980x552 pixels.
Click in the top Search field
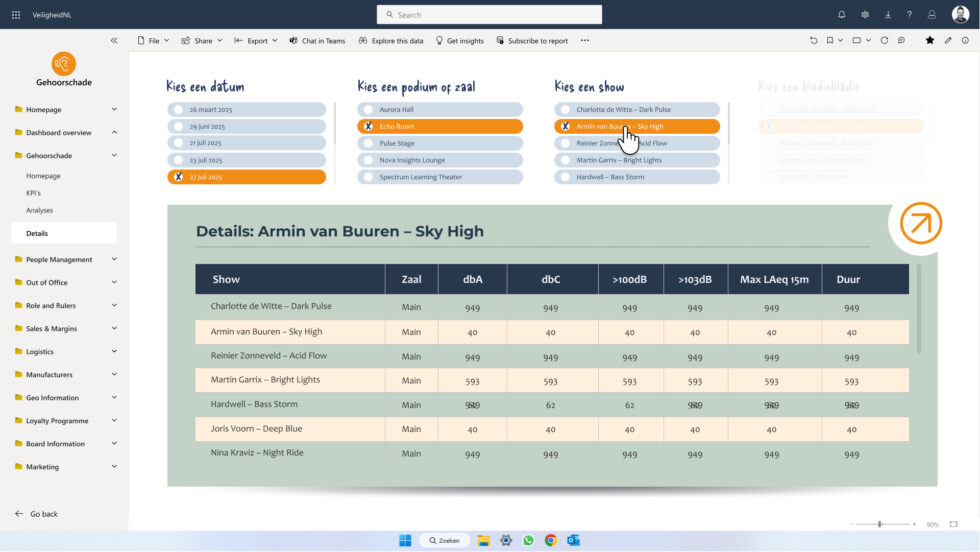point(490,15)
